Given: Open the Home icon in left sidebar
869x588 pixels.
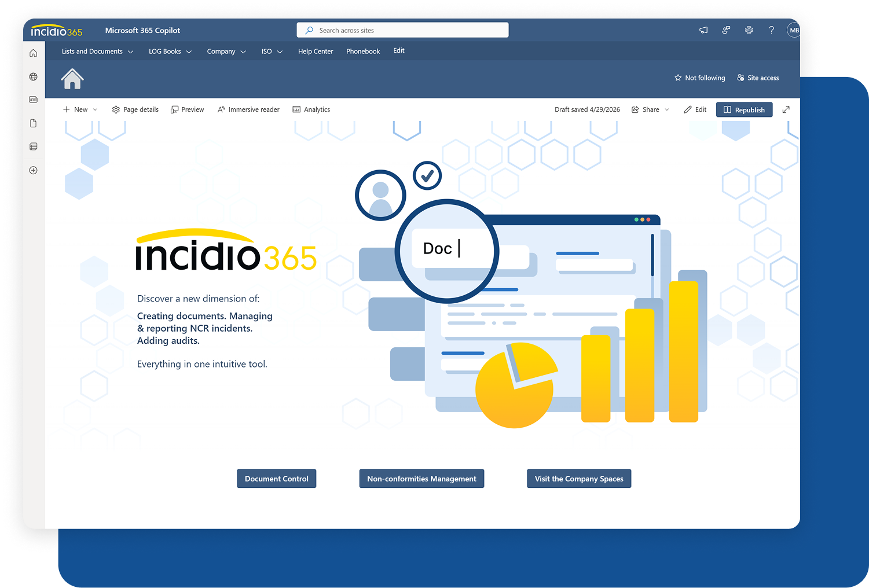Looking at the screenshot, I should tap(34, 53).
